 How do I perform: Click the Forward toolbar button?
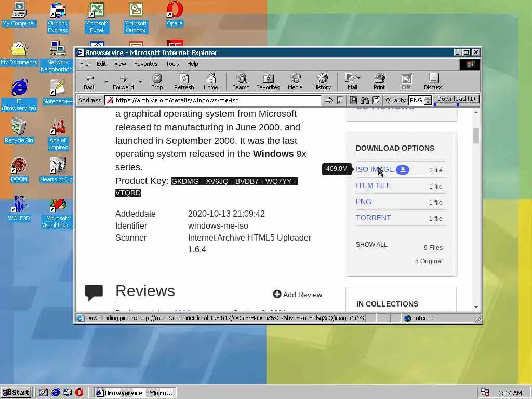click(x=123, y=82)
